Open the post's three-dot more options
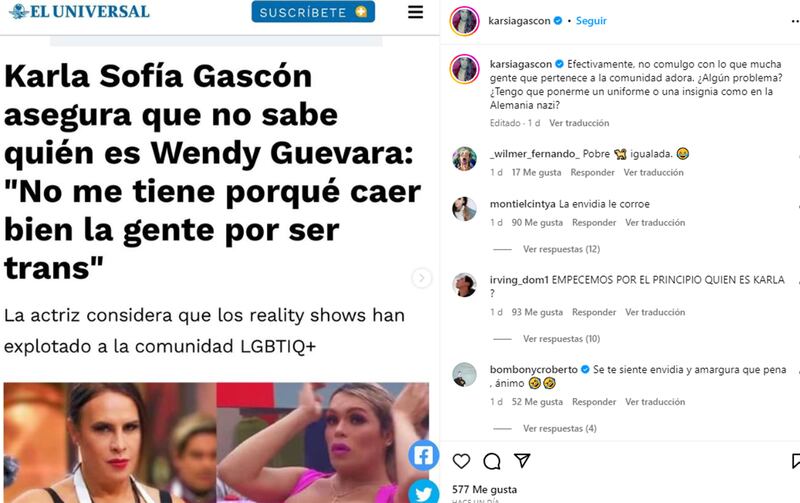 [x=795, y=21]
